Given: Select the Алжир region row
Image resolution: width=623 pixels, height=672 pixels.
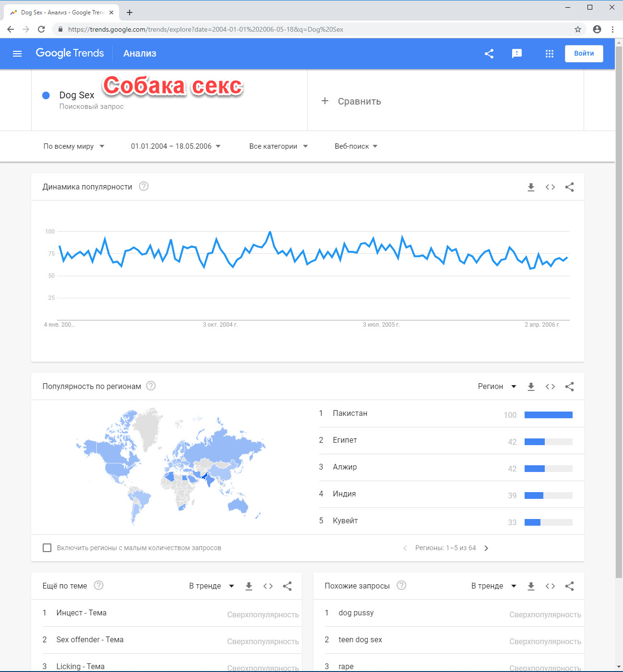Looking at the screenshot, I should (x=452, y=467).
